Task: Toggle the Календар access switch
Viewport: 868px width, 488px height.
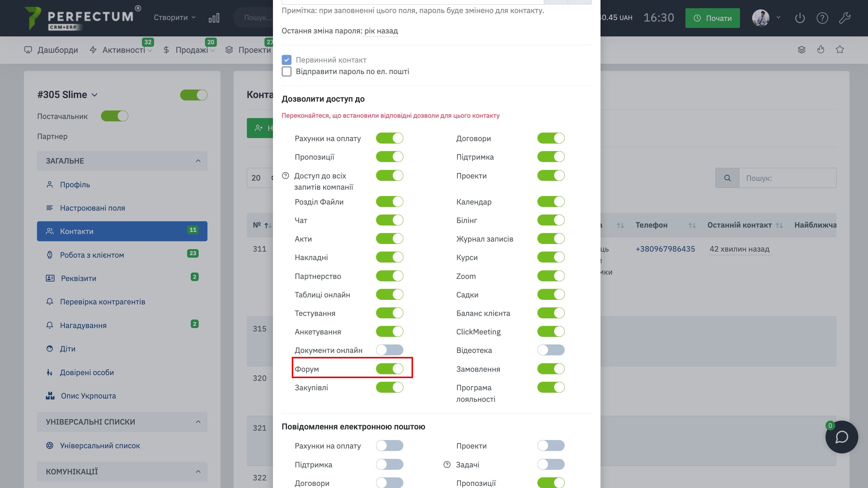Action: pos(551,202)
